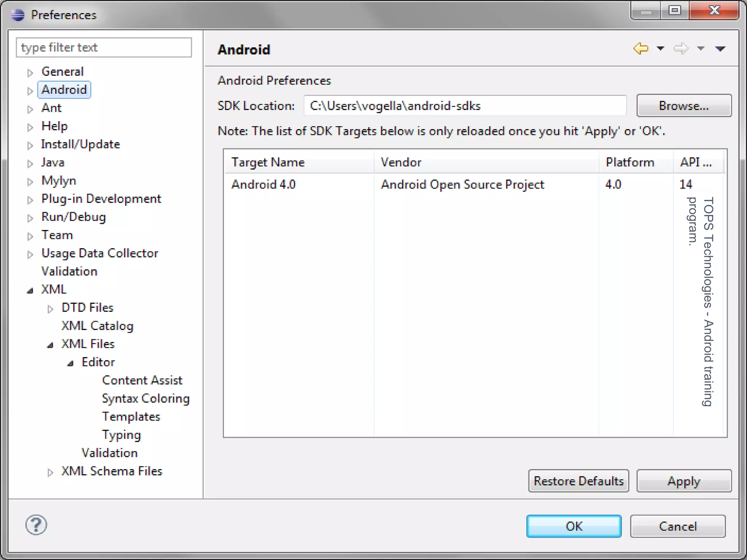The image size is (747, 560).
Task: Open the back history dropdown arrow
Action: (x=661, y=48)
